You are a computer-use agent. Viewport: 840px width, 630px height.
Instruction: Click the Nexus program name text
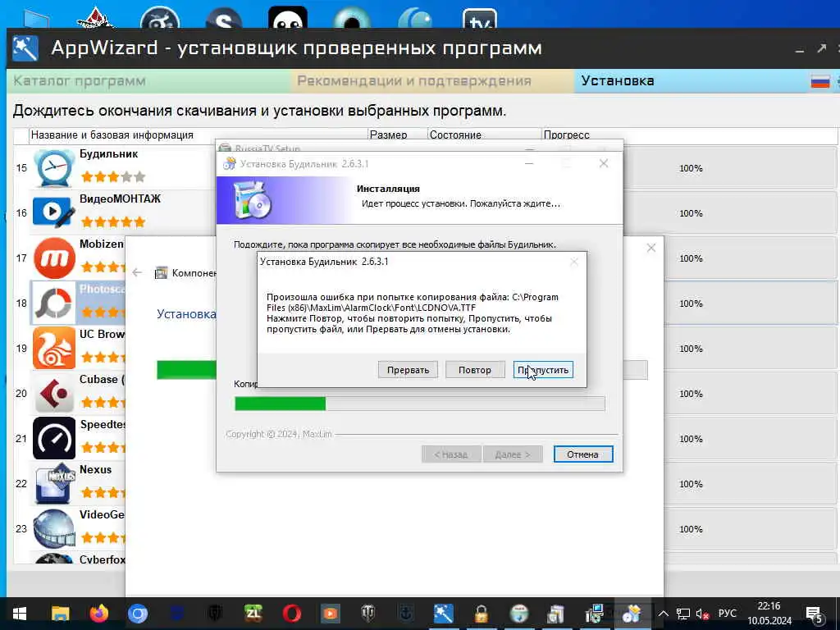pos(95,469)
